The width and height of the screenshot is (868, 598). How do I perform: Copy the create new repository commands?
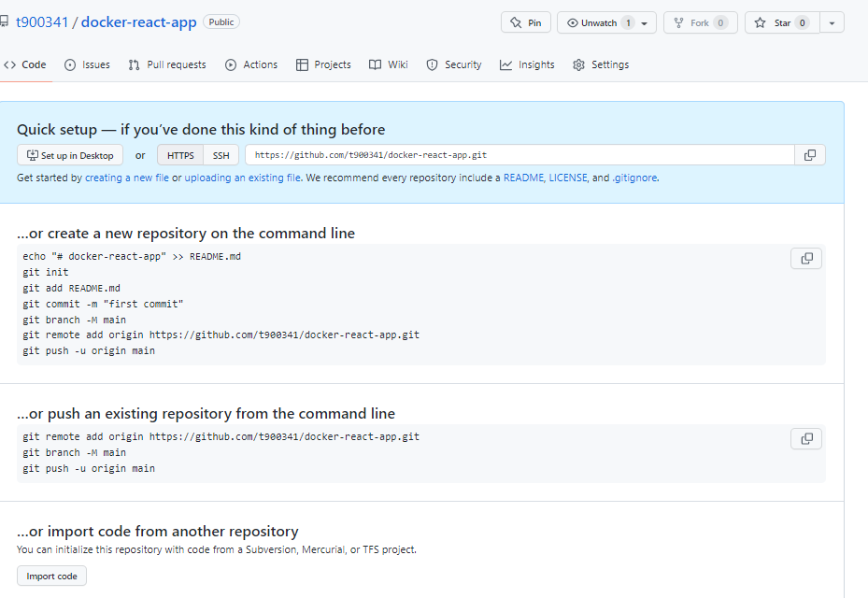point(806,259)
